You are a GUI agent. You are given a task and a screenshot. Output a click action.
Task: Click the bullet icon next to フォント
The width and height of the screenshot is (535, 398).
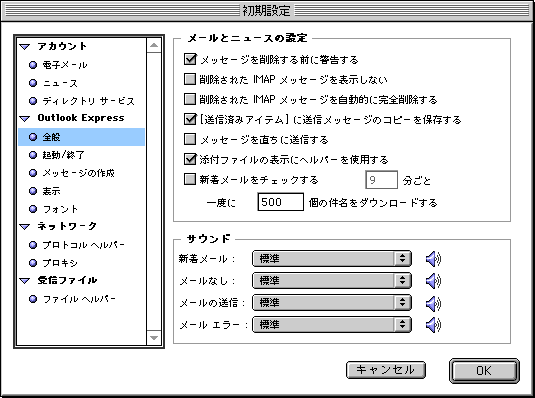pyautogui.click(x=33, y=209)
